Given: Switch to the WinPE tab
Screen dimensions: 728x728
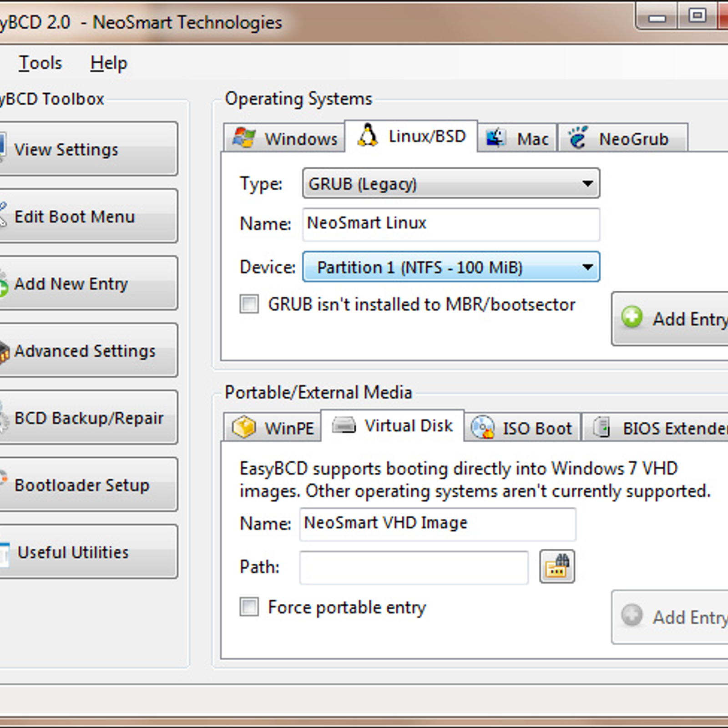Looking at the screenshot, I should pos(272,427).
